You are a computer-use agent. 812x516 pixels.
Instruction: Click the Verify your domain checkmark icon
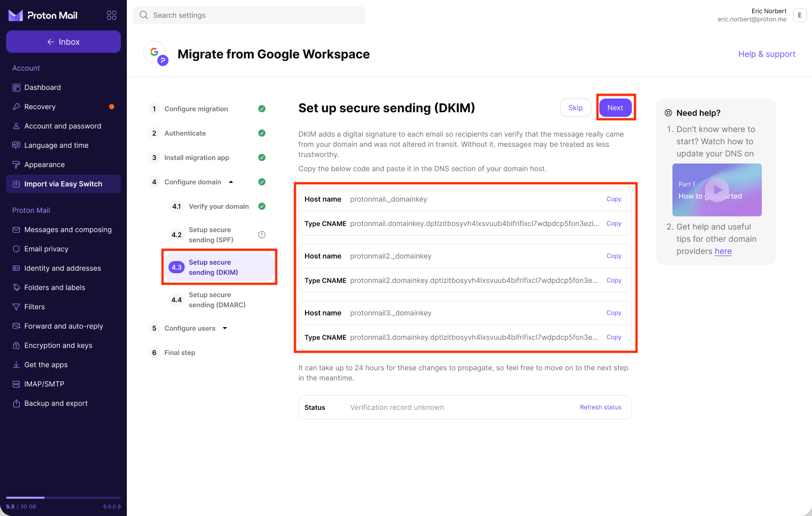pos(262,206)
